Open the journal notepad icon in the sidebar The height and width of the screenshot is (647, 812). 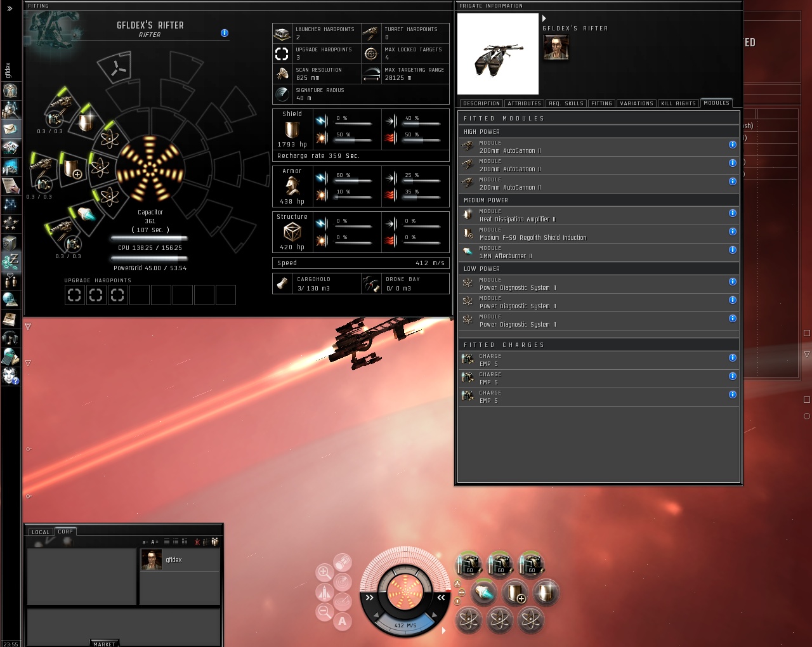click(x=10, y=185)
